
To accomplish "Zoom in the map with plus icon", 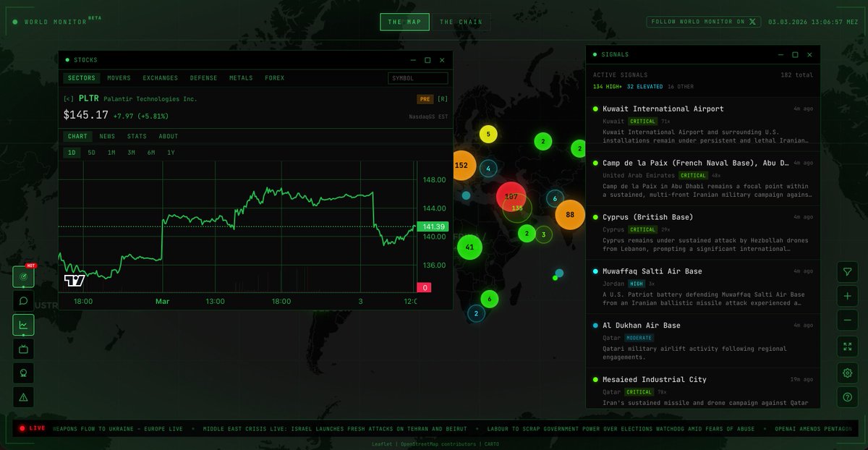I will [847, 296].
